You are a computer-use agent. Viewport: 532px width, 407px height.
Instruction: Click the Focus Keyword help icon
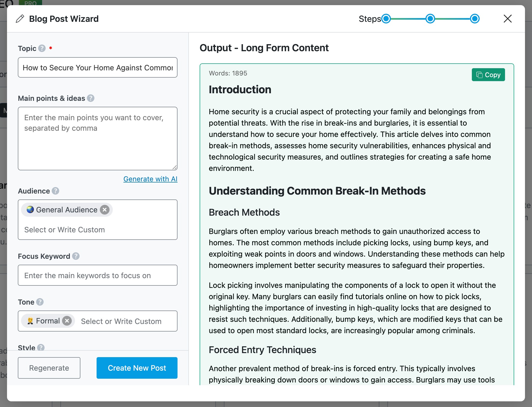point(76,256)
